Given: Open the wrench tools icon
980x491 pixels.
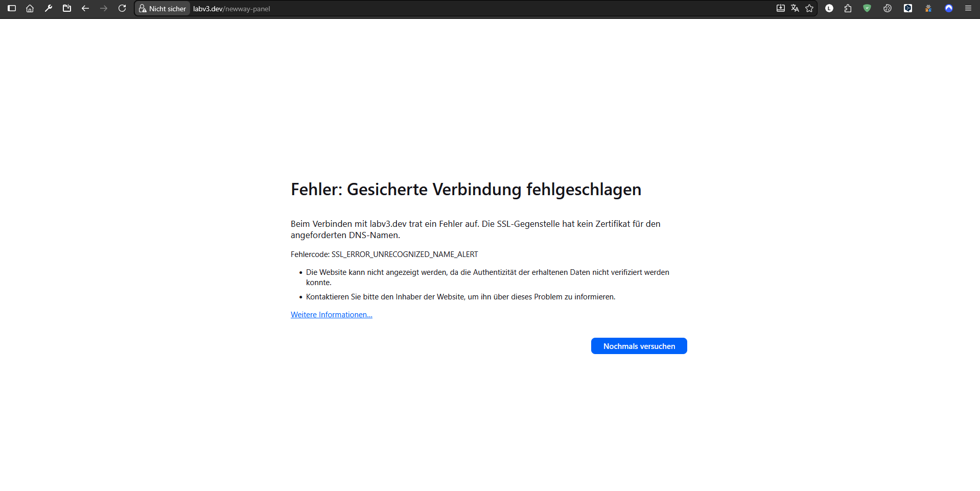Looking at the screenshot, I should pyautogui.click(x=49, y=9).
